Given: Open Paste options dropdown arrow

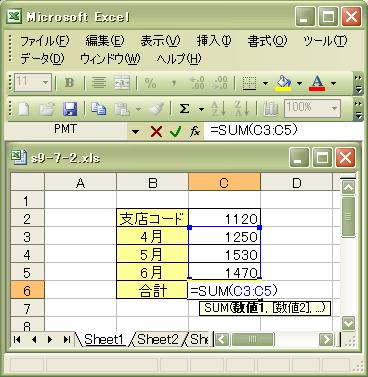Looking at the screenshot, I should pyautogui.click(x=138, y=109).
